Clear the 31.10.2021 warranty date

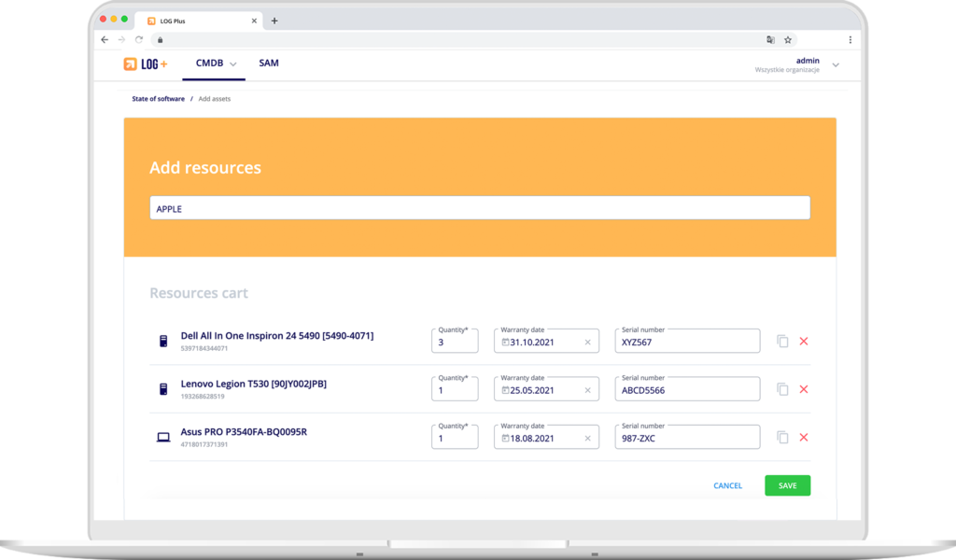tap(588, 343)
